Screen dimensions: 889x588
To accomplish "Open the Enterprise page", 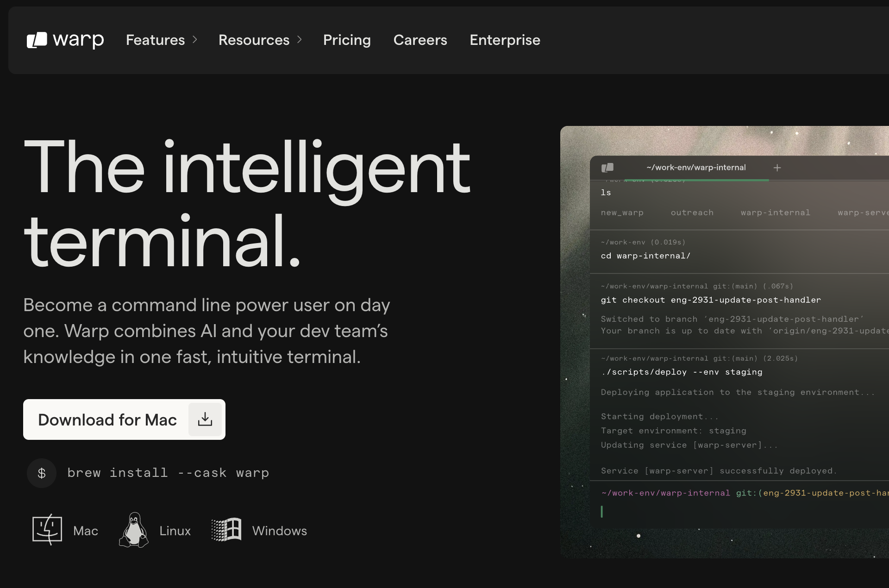I will coord(505,40).
